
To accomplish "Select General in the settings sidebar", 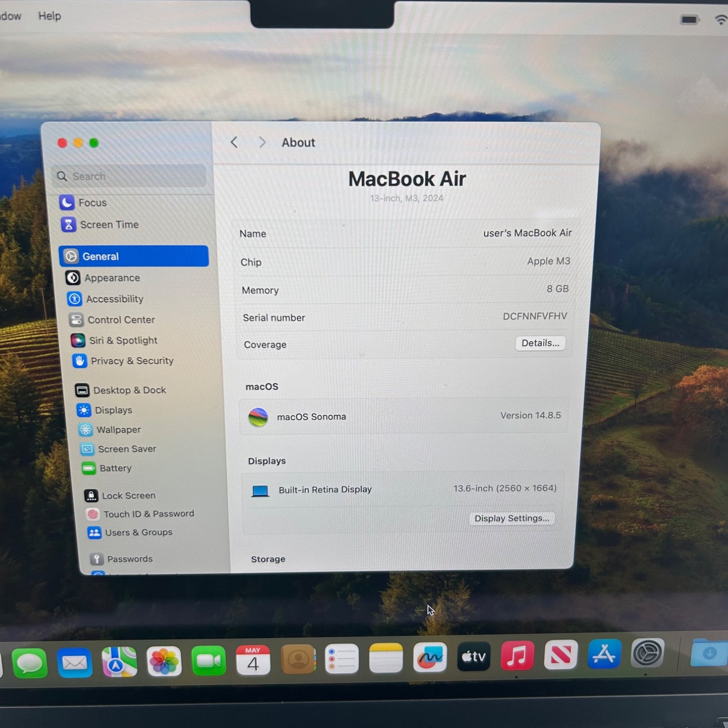I will coord(134,256).
